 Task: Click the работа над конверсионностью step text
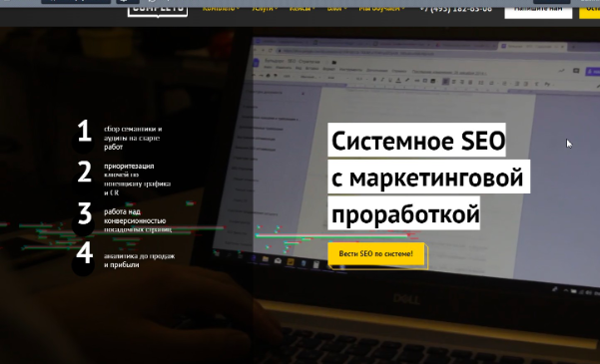pos(138,220)
